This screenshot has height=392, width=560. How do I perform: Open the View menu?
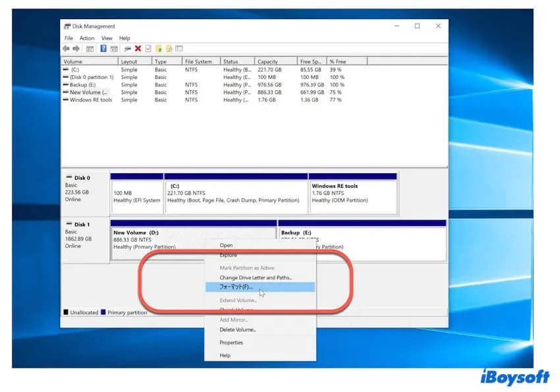107,38
